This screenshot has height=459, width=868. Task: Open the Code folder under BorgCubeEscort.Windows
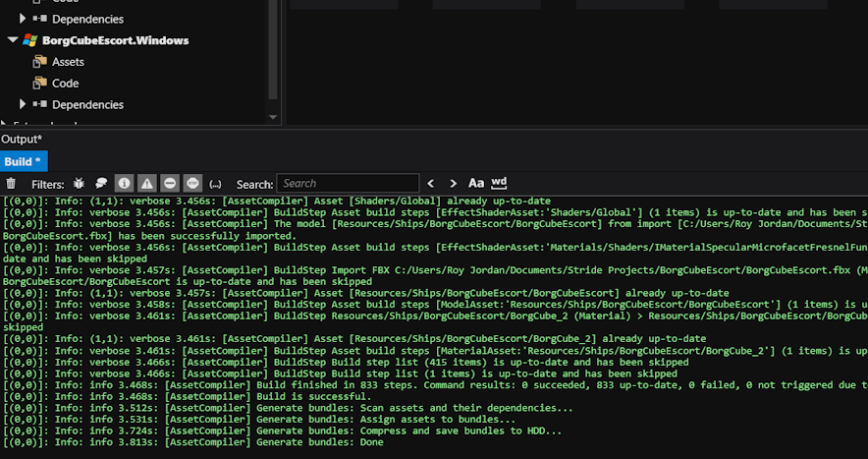[66, 84]
